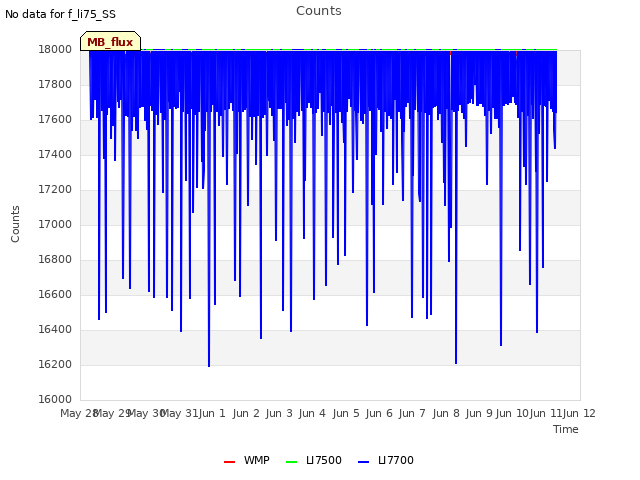This screenshot has height=480, width=640.
Task: Click the 16200 y-axis tick label
Action: [x=55, y=364]
